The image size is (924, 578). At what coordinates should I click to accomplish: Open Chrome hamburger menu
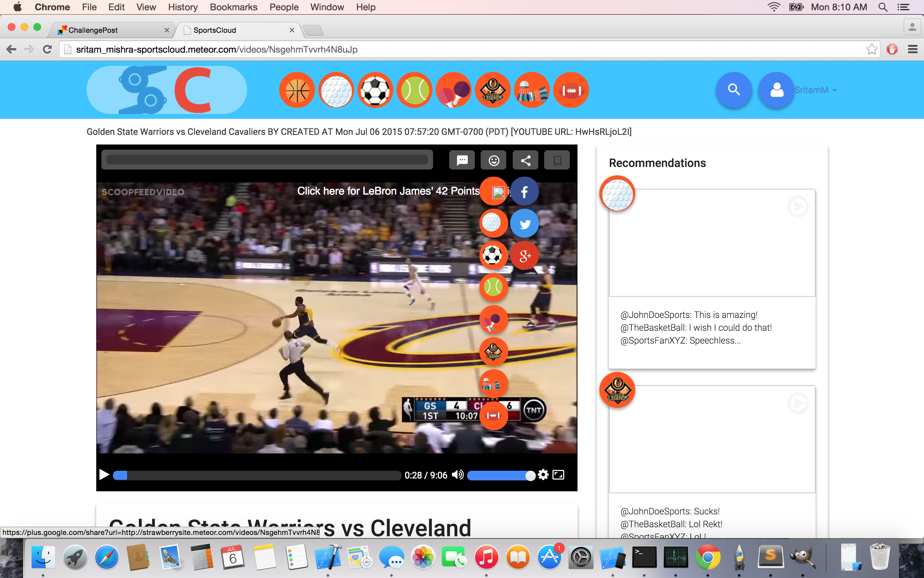tap(912, 49)
